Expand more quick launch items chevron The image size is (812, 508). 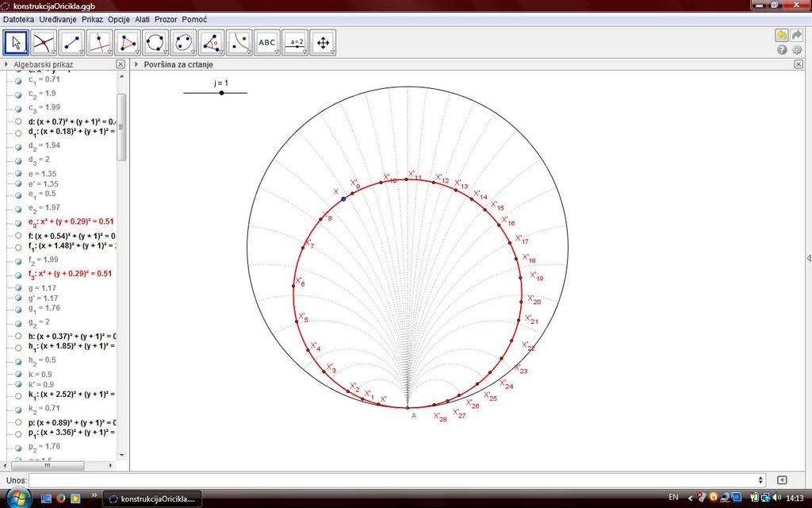94,495
